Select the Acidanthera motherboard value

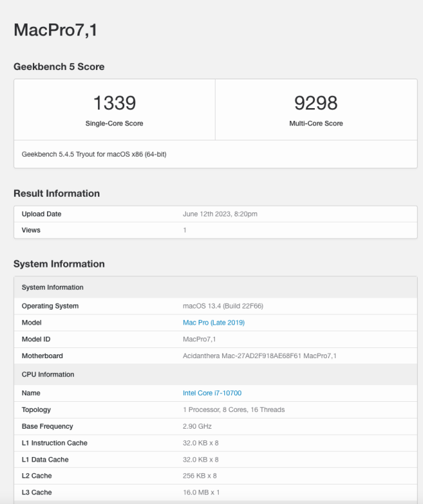click(260, 355)
